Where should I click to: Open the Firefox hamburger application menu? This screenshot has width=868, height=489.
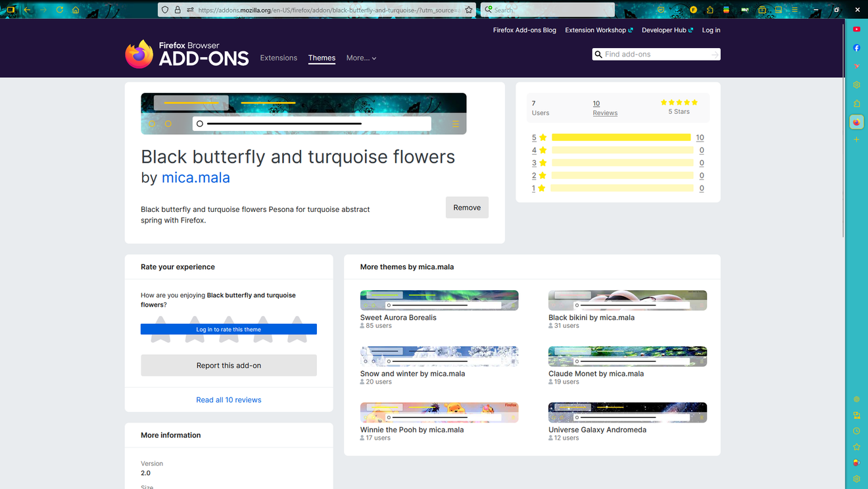point(794,10)
